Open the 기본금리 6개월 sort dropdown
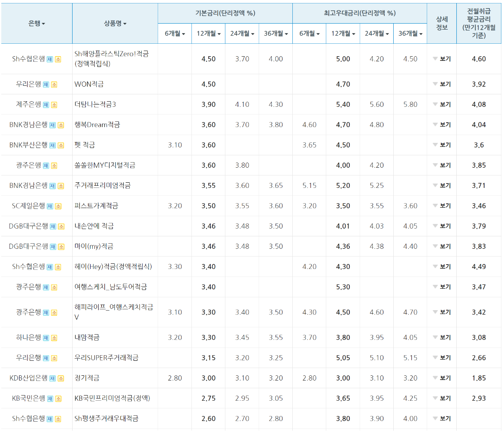Screen dimensions: 504x432 point(175,33)
